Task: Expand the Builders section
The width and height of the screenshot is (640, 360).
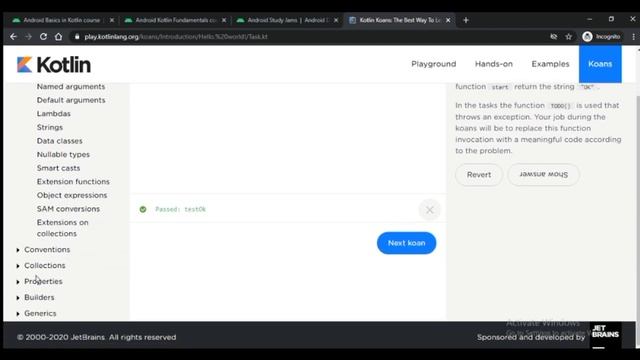Action: click(x=39, y=297)
